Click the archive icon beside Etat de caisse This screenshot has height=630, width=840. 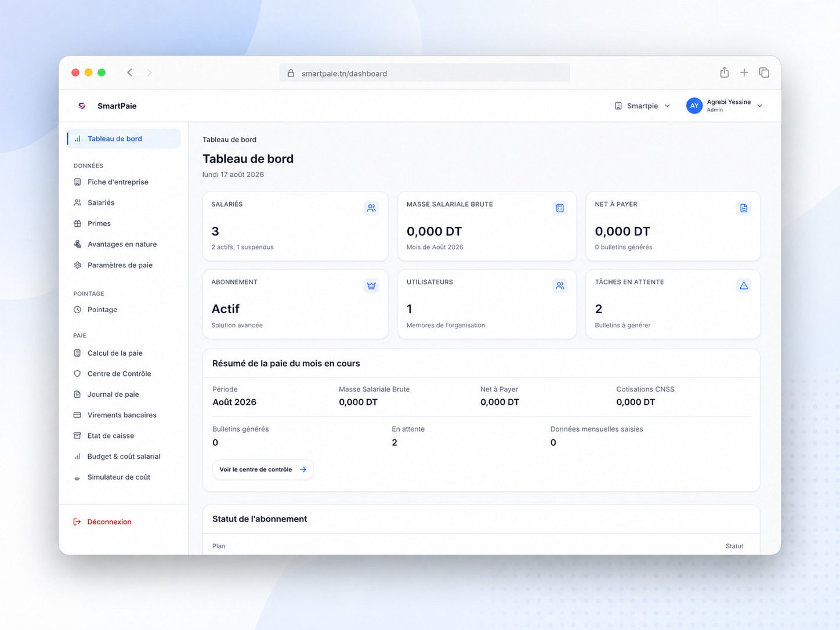(77, 436)
